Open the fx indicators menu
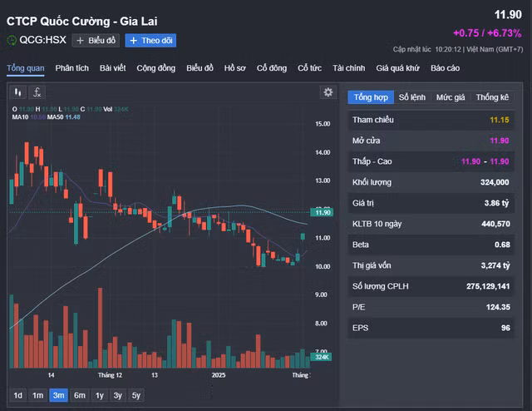This screenshot has width=532, height=411. pos(37,92)
